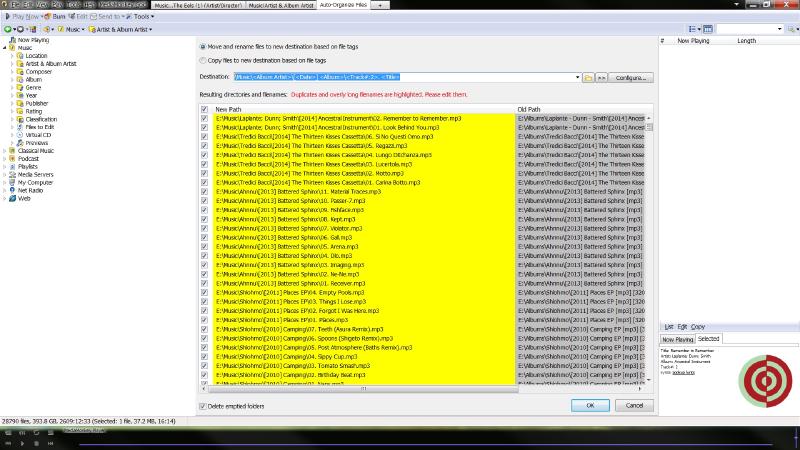Viewport: 800px width, 450px height.
Task: Click the New Path column header
Action: click(x=363, y=109)
